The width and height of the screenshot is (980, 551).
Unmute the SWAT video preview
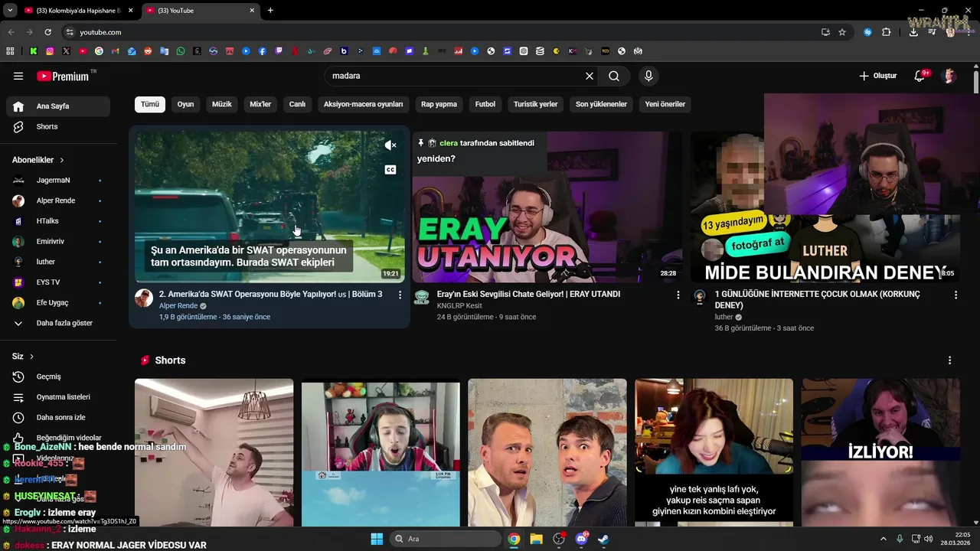click(390, 145)
